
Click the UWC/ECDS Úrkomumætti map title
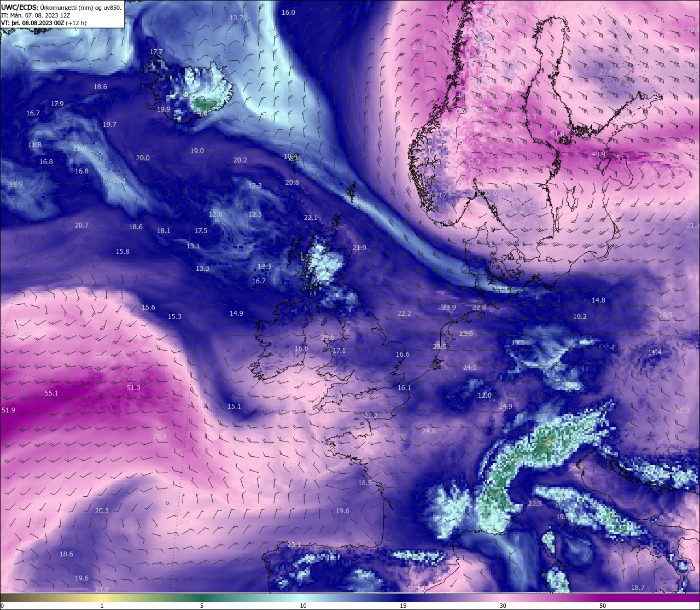point(61,7)
